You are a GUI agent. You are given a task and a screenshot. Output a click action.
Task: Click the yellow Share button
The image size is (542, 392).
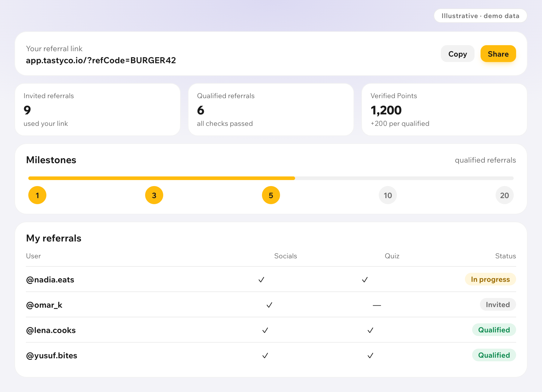coord(498,54)
